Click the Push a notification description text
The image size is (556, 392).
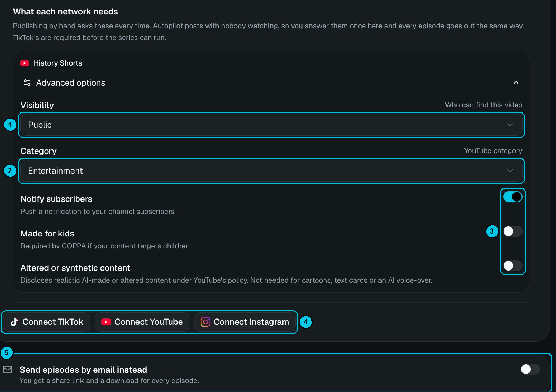click(97, 212)
